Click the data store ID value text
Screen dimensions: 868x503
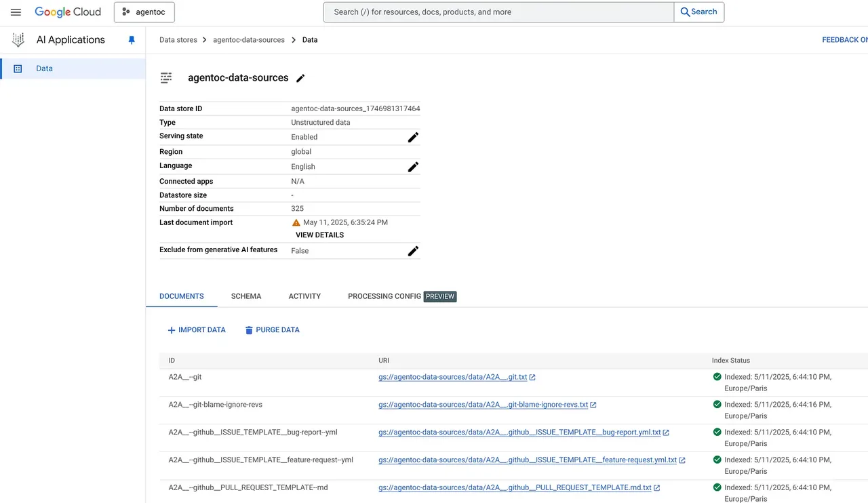[x=355, y=108]
